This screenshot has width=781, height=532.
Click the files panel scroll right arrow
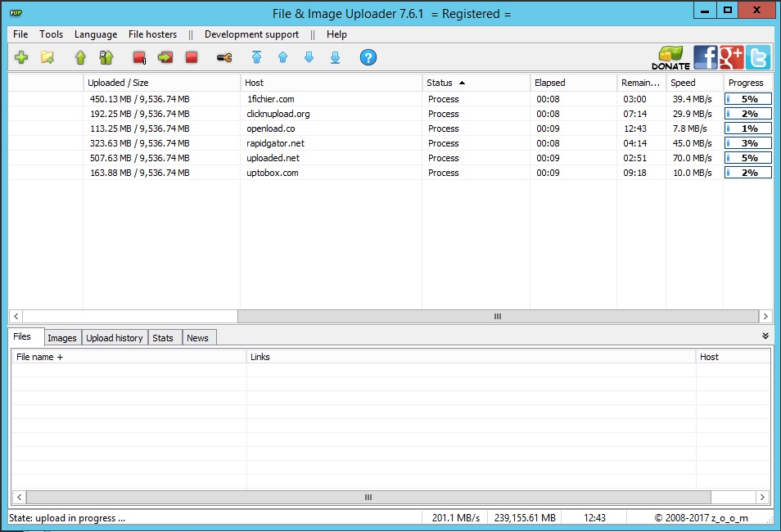(x=762, y=497)
